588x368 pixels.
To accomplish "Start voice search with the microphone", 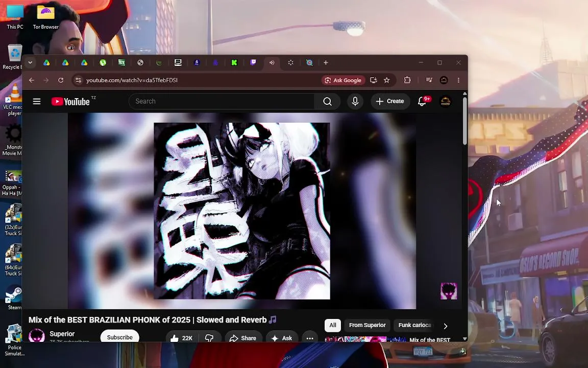I will click(355, 101).
